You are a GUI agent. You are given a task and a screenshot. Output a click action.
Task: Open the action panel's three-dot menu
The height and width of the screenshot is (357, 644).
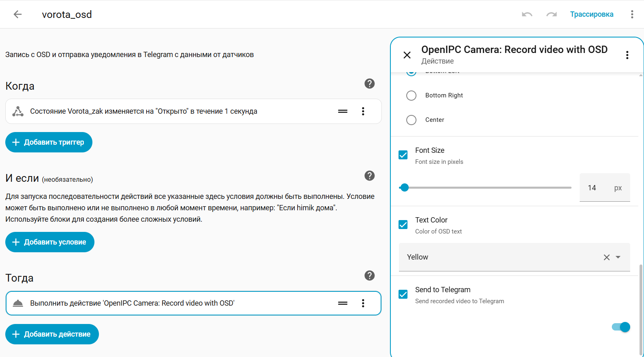coord(627,55)
